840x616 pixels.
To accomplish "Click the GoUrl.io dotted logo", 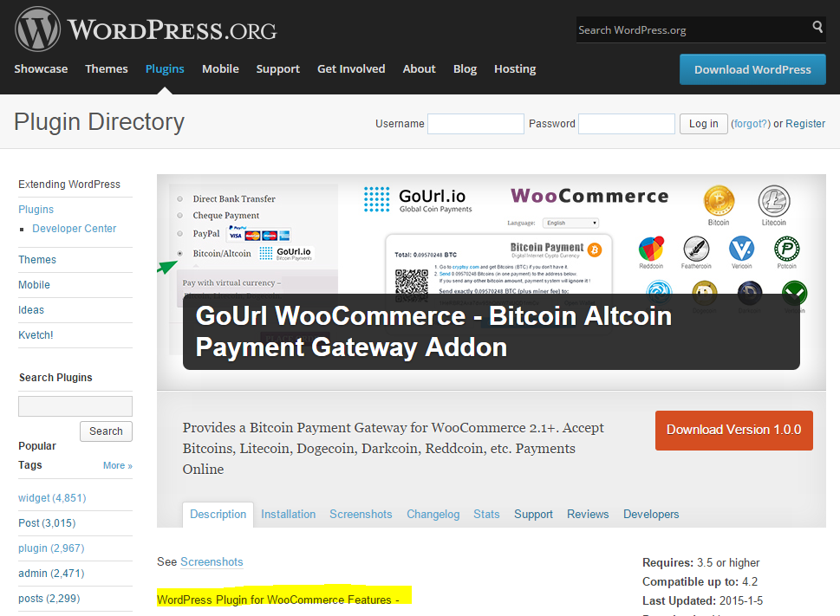I will (376, 199).
